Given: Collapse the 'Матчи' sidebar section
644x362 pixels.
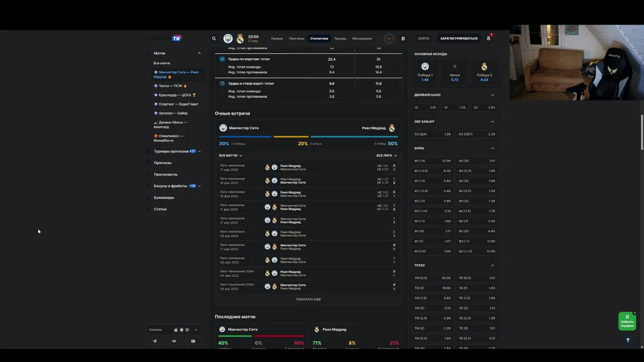Looking at the screenshot, I should pos(199,53).
